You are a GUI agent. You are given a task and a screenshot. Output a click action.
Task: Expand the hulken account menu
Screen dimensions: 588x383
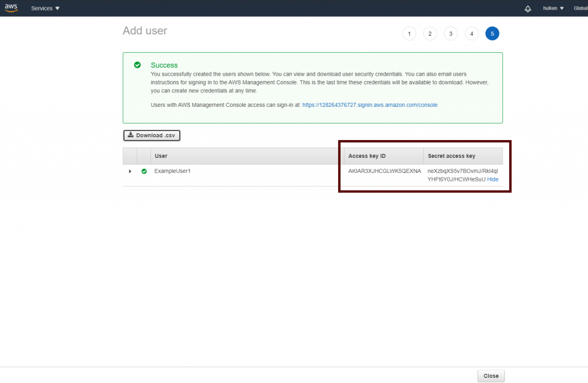coord(554,9)
